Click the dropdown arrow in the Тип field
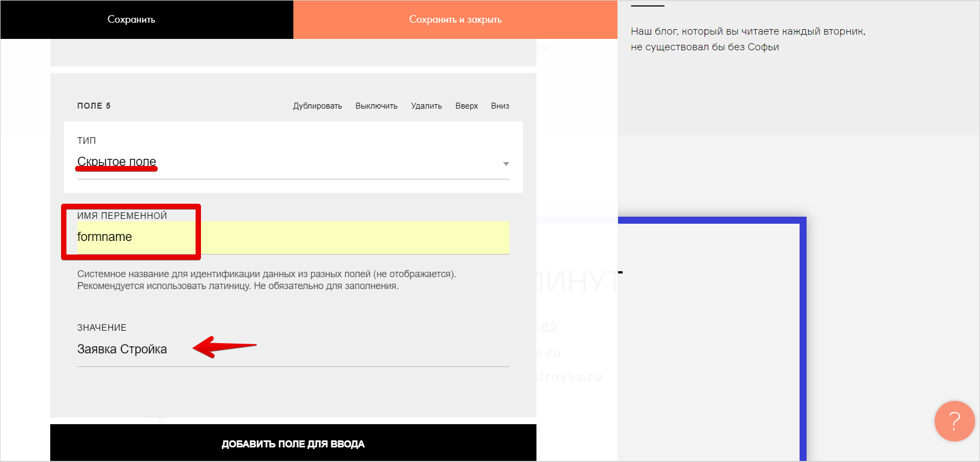980x462 pixels. click(506, 164)
